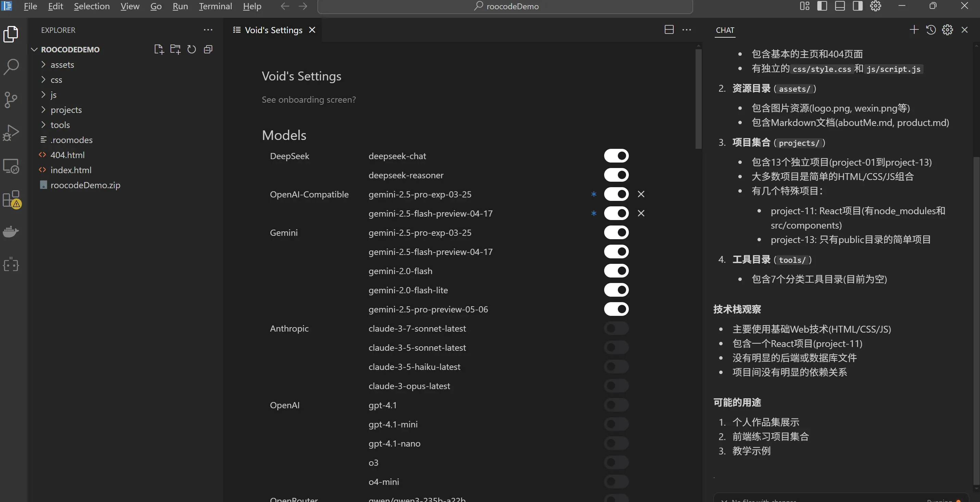
Task: Open the Selection menu
Action: point(92,6)
